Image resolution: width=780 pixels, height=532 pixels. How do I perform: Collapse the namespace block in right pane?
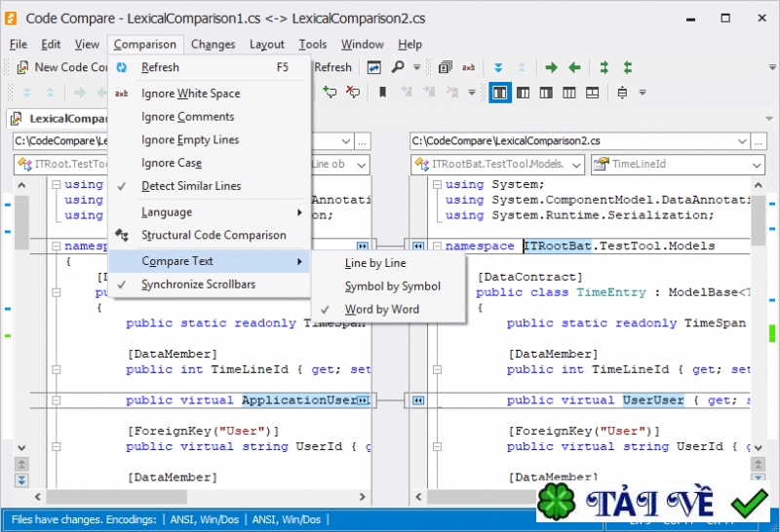coord(436,247)
